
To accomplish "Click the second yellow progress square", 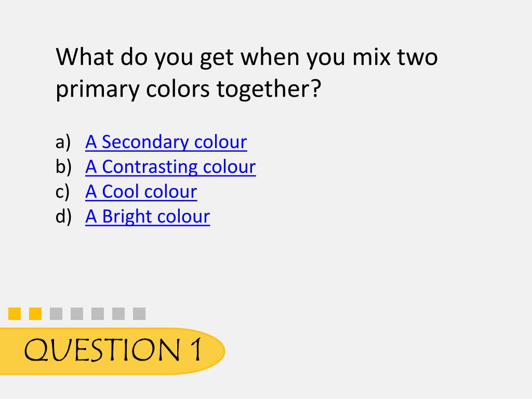I will pyautogui.click(x=35, y=313).
